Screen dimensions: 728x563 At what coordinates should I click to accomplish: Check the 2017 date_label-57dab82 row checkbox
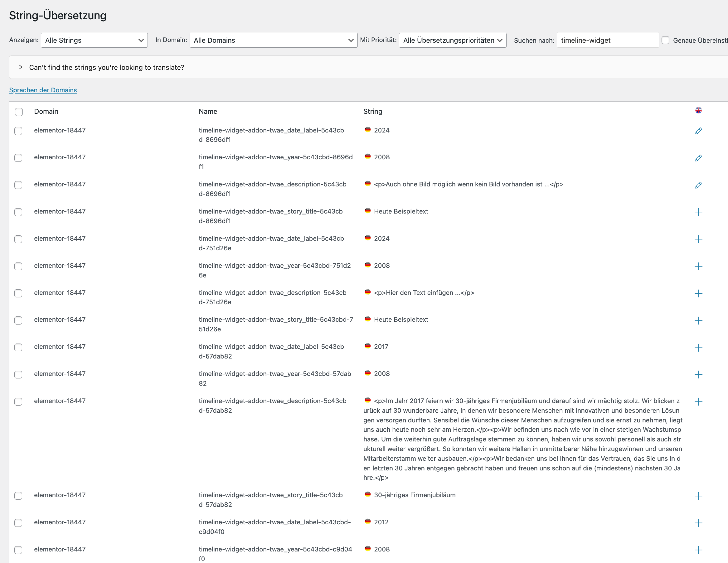click(18, 348)
